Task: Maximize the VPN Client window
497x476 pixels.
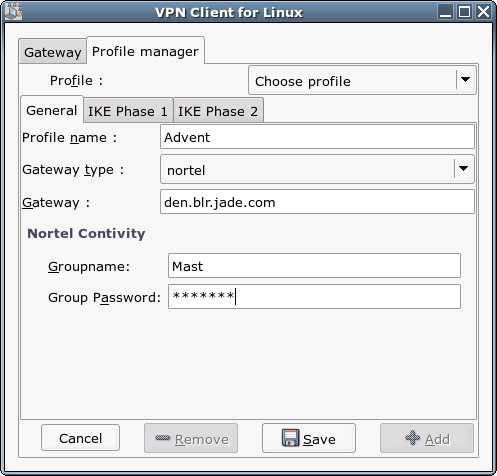Action: click(x=464, y=12)
